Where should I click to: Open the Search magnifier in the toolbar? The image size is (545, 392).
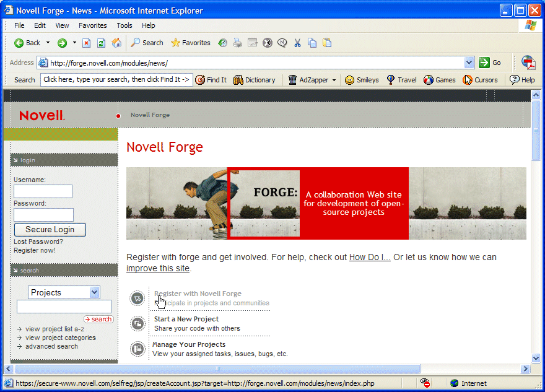click(147, 43)
